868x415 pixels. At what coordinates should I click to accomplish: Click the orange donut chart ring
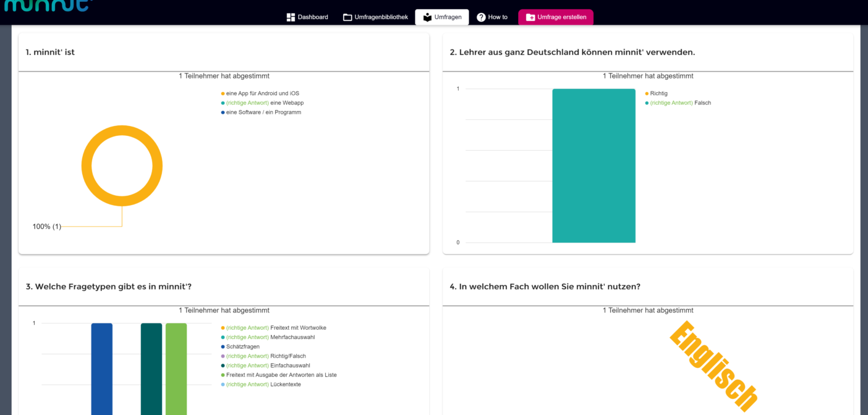pyautogui.click(x=86, y=166)
